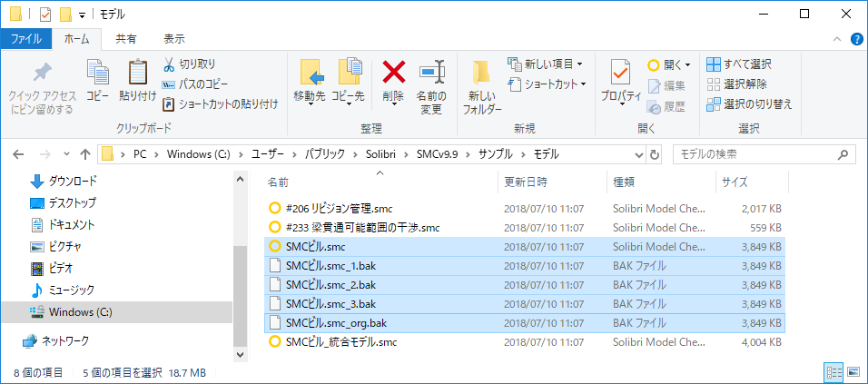The height and width of the screenshot is (384, 868).
Task: Refresh the folder view
Action: 655,154
